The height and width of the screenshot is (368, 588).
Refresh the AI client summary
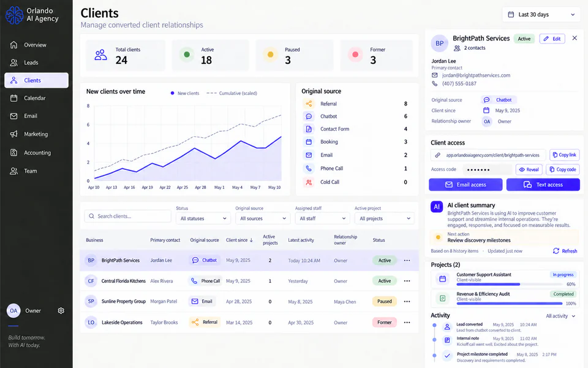tap(565, 251)
